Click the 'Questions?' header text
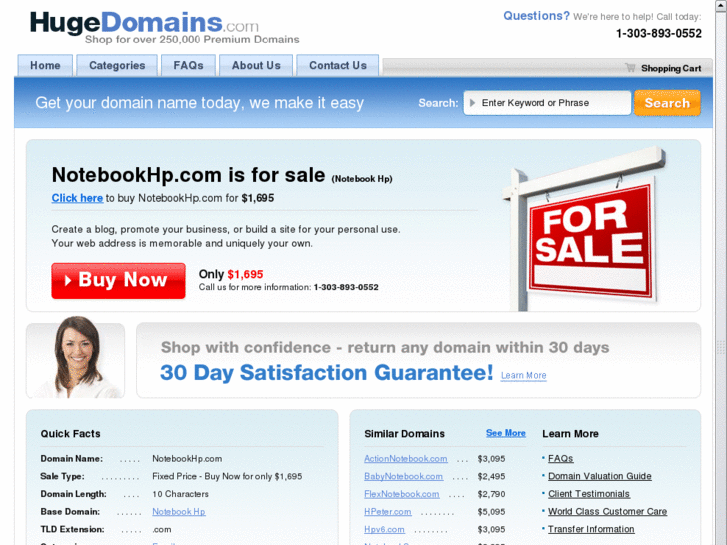Viewport: 727px width, 545px height. point(536,16)
